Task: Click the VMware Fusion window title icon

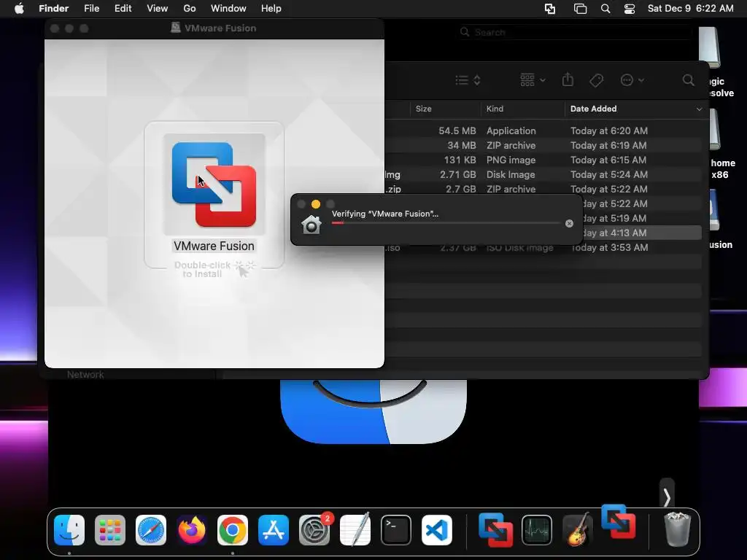Action: point(175,28)
